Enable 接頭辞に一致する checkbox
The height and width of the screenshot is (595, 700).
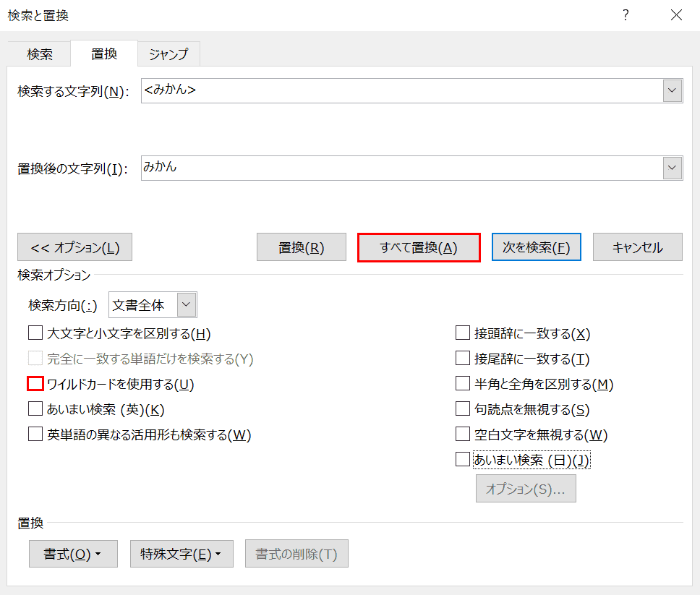[463, 333]
